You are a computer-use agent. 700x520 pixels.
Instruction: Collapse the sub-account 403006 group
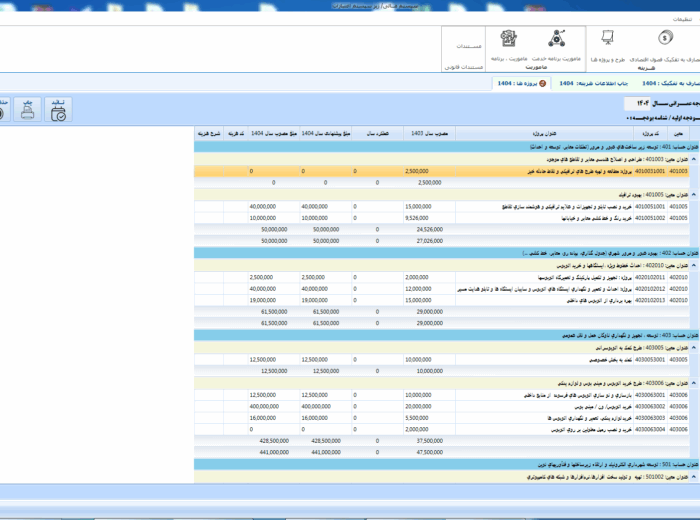(693, 383)
